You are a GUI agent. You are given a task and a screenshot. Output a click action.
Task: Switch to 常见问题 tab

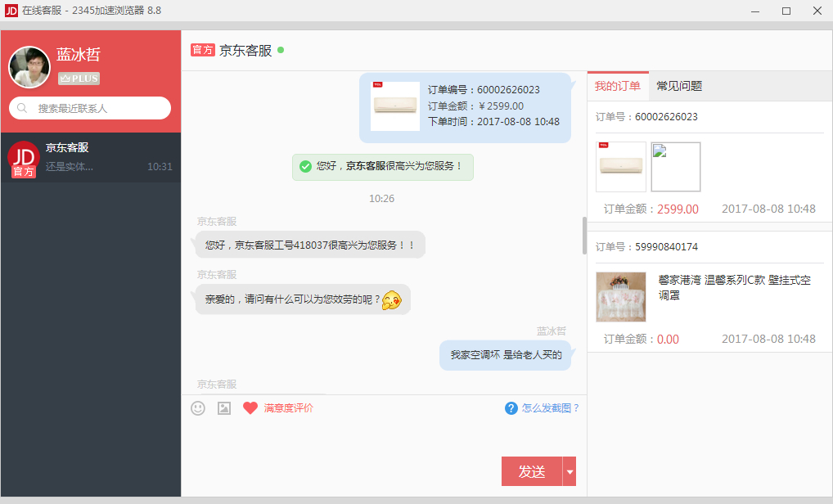pyautogui.click(x=679, y=86)
